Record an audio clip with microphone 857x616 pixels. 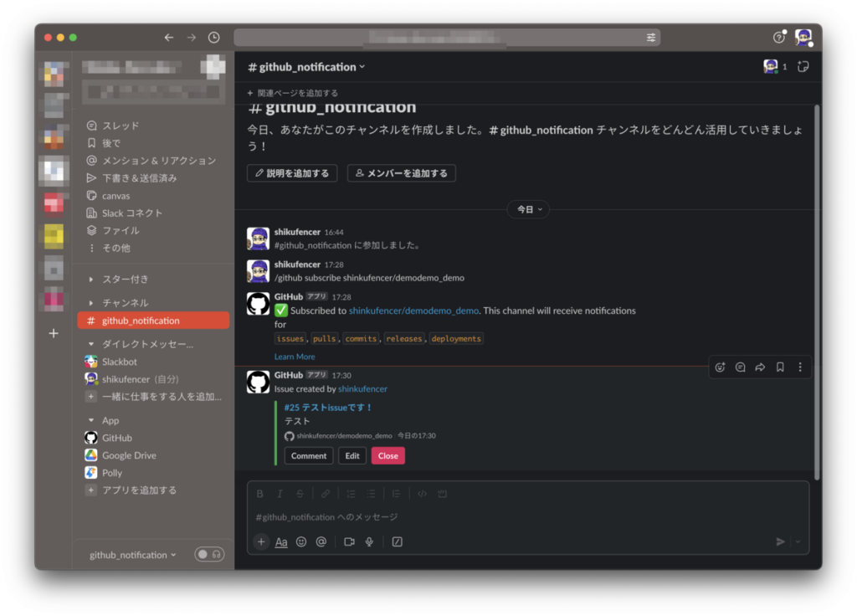tap(369, 542)
